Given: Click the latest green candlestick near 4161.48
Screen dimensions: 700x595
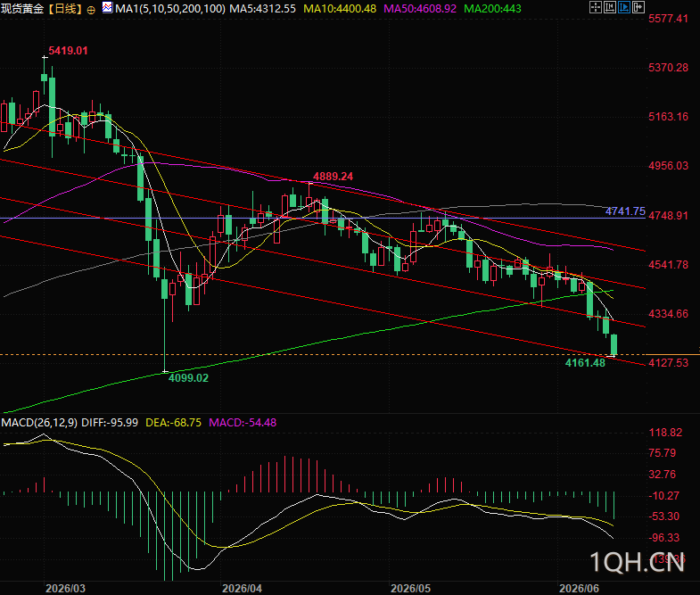Looking at the screenshot, I should click(x=614, y=345).
